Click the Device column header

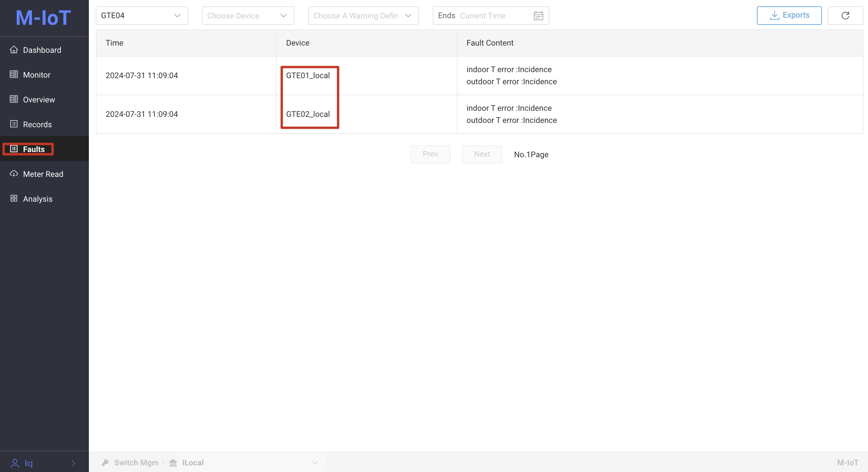tap(366, 43)
